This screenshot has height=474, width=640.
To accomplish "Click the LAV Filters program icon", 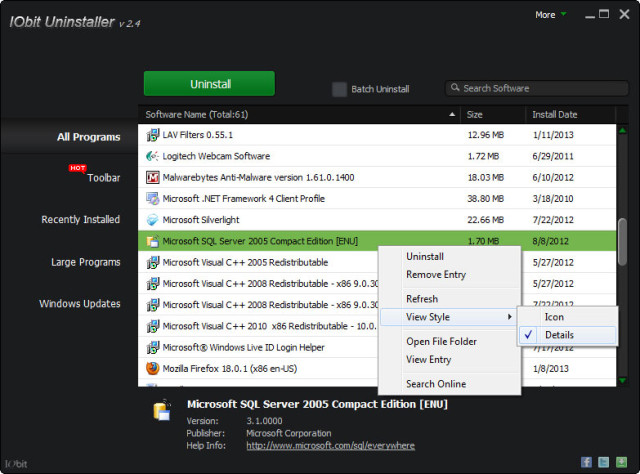I will pos(153,135).
